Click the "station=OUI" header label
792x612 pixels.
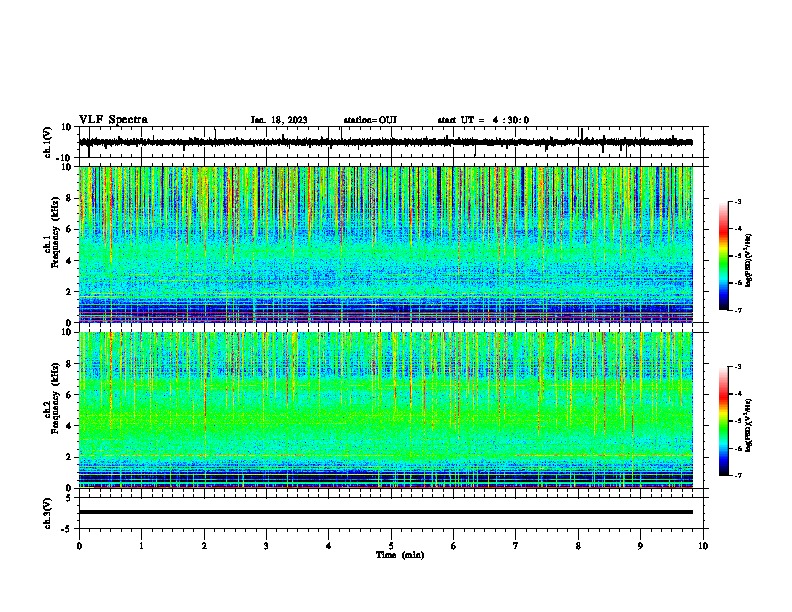pyautogui.click(x=370, y=120)
